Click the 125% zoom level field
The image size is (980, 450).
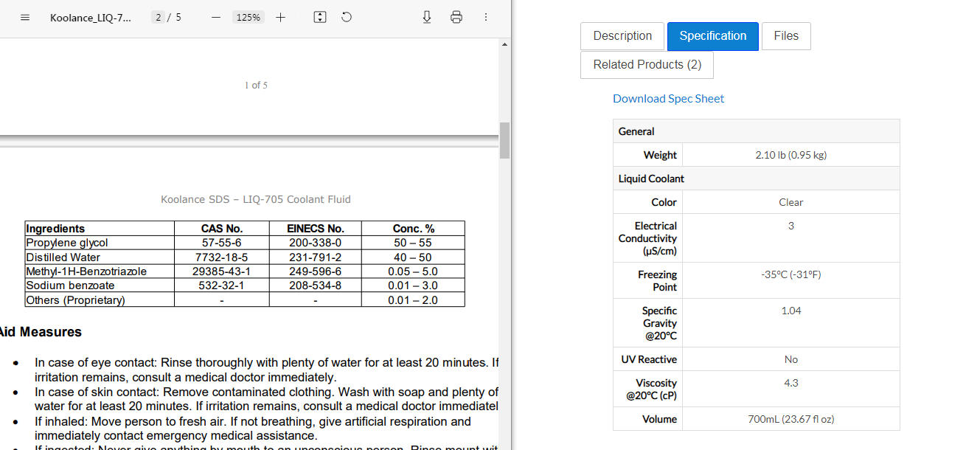(x=249, y=17)
